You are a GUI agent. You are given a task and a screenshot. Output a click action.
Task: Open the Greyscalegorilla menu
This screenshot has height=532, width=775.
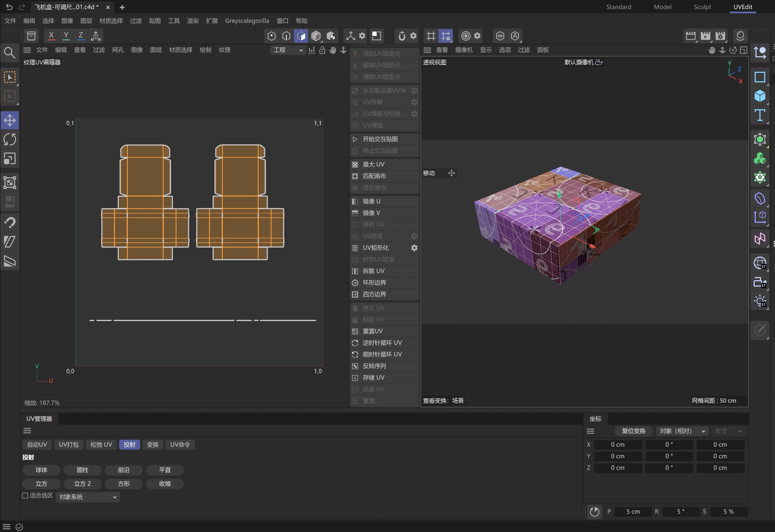pyautogui.click(x=247, y=21)
